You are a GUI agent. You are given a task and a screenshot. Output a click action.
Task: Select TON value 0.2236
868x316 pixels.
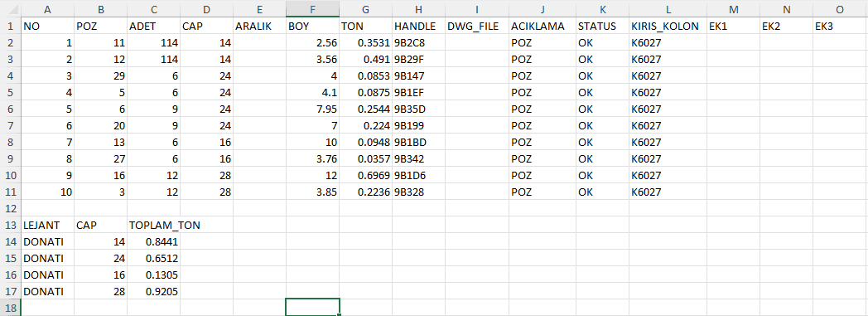[x=366, y=192]
